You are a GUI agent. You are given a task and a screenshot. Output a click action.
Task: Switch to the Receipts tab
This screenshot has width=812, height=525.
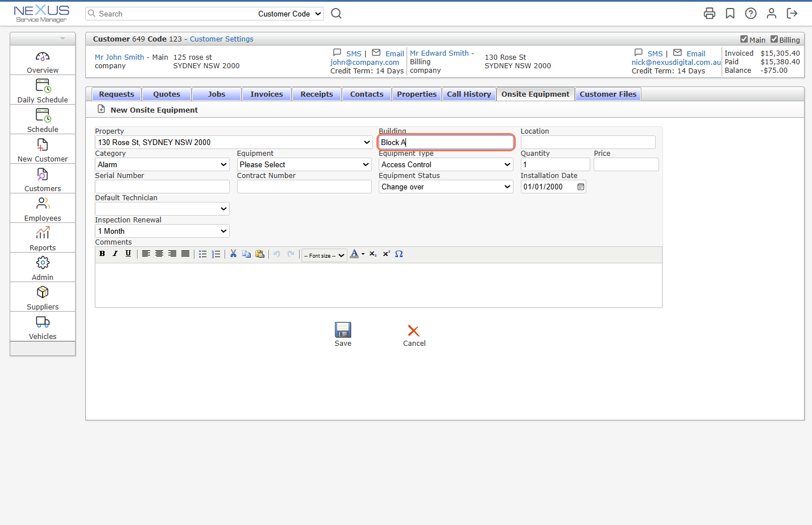pyautogui.click(x=317, y=94)
